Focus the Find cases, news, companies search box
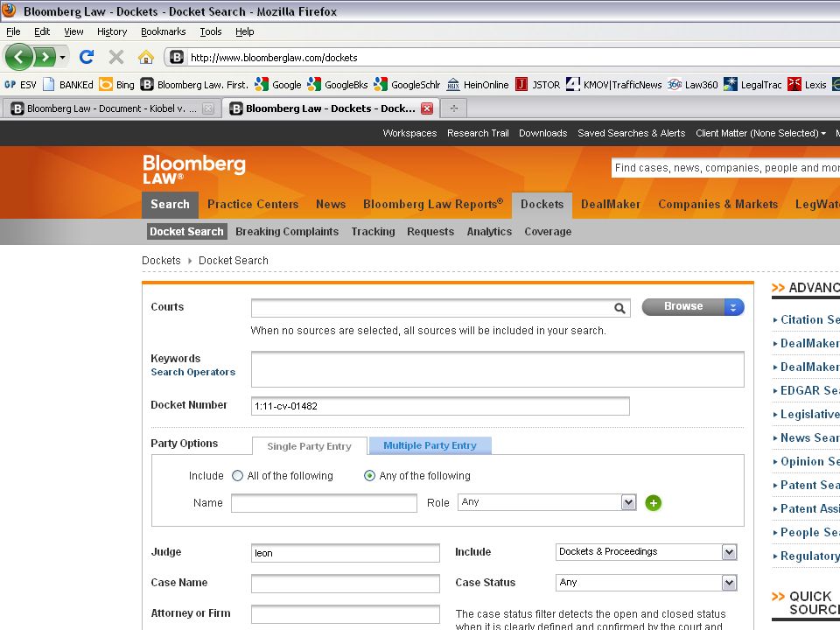Image resolution: width=840 pixels, height=630 pixels. pos(725,168)
